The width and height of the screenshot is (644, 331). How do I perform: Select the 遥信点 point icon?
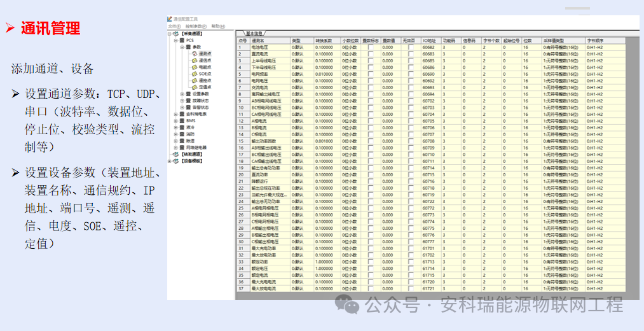[195, 60]
